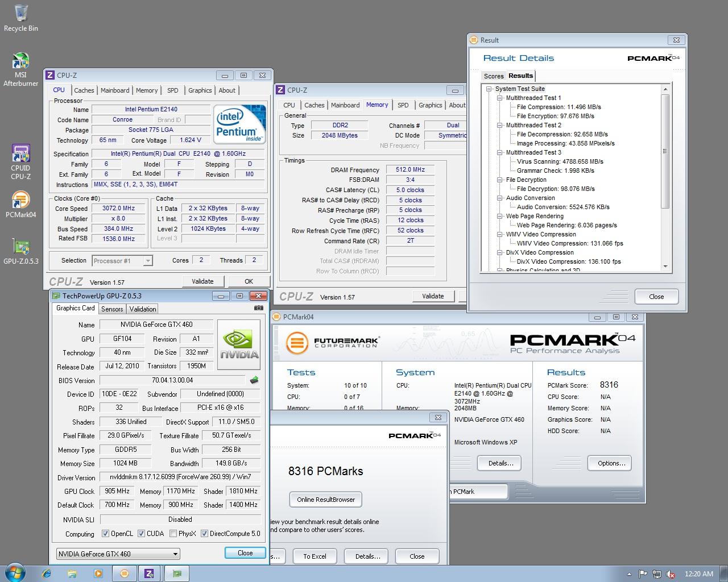The height and width of the screenshot is (582, 728).
Task: Open the Recycle Bin desktop icon
Action: point(20,18)
